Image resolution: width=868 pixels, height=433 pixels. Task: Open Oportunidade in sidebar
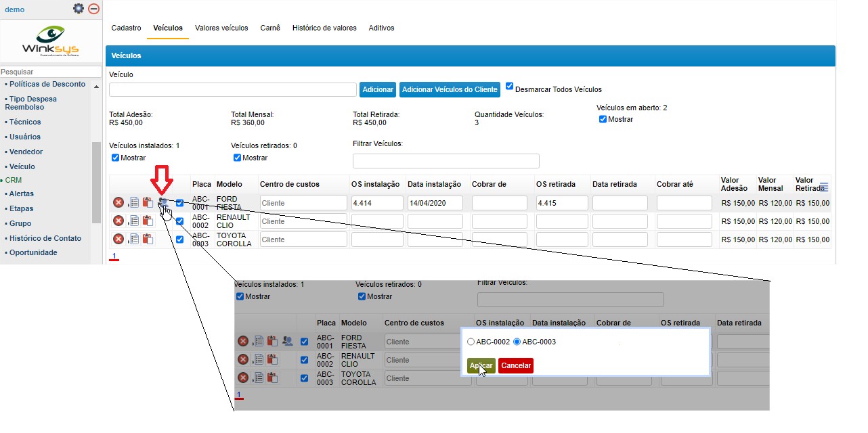pyautogui.click(x=33, y=252)
